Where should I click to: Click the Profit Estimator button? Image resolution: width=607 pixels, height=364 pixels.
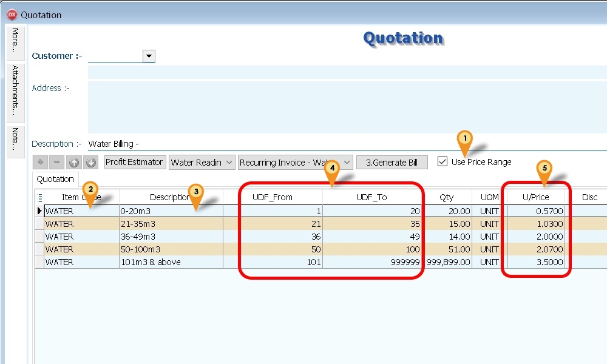point(134,163)
